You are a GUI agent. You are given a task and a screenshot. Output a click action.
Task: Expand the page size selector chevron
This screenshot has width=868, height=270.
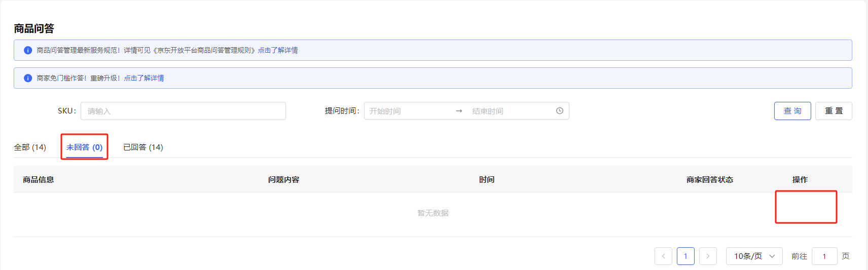[x=772, y=256]
